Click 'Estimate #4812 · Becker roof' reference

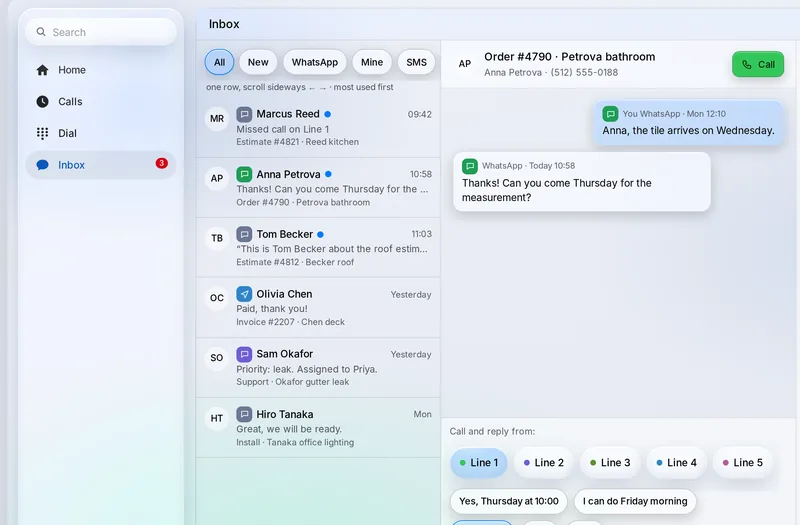click(295, 262)
